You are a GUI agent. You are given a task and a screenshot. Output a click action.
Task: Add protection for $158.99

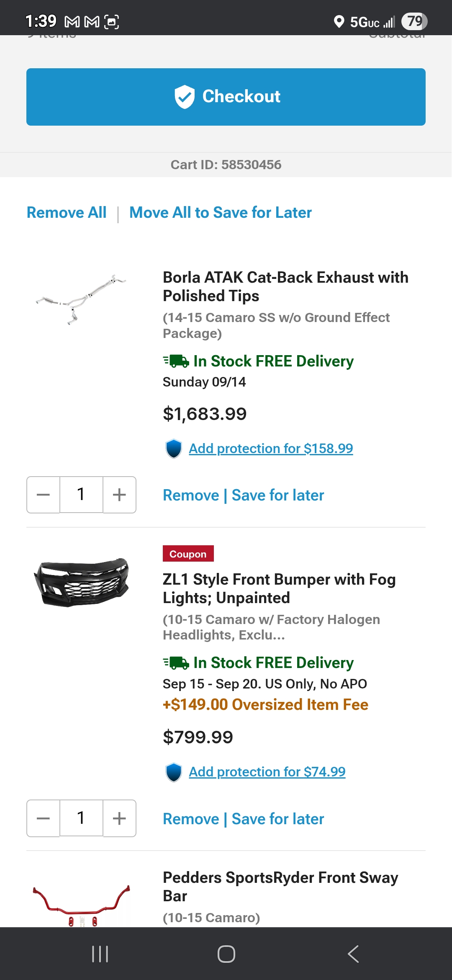[x=271, y=449]
